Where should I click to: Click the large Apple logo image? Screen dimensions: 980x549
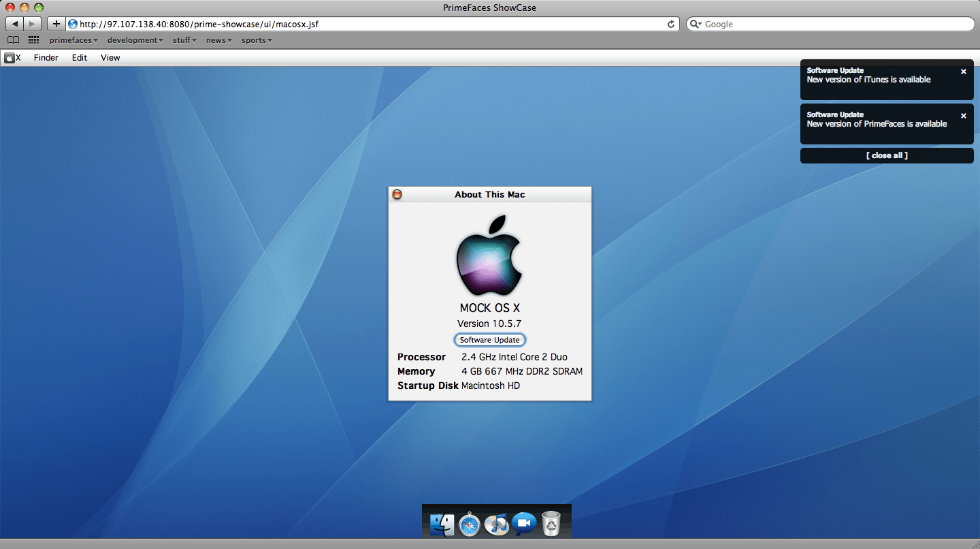[x=489, y=256]
